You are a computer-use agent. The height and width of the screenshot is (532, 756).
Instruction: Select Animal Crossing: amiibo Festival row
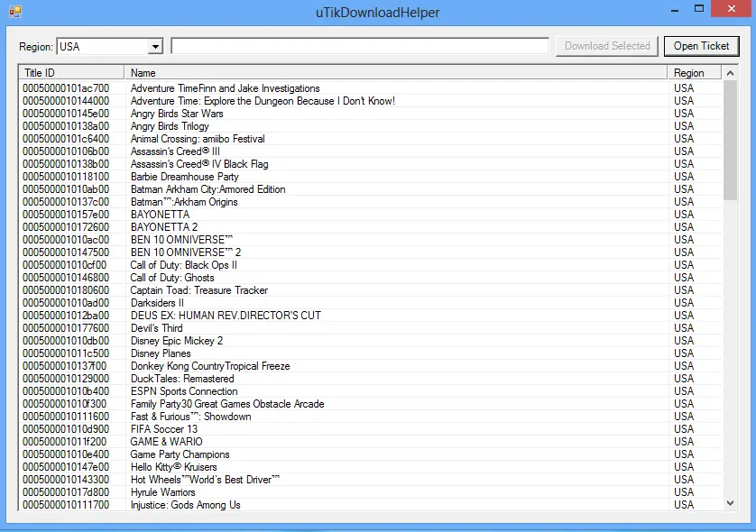(370, 139)
